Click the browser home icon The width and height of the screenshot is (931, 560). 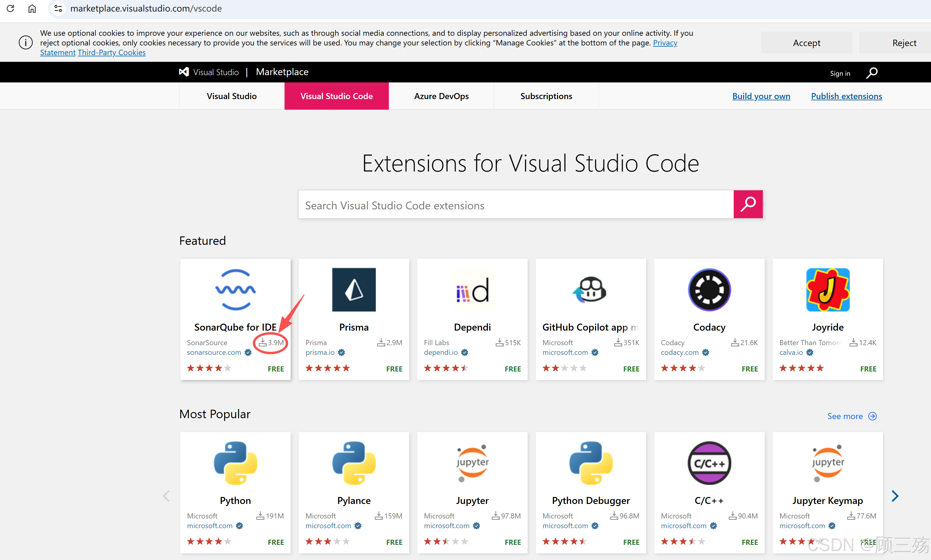[x=32, y=8]
